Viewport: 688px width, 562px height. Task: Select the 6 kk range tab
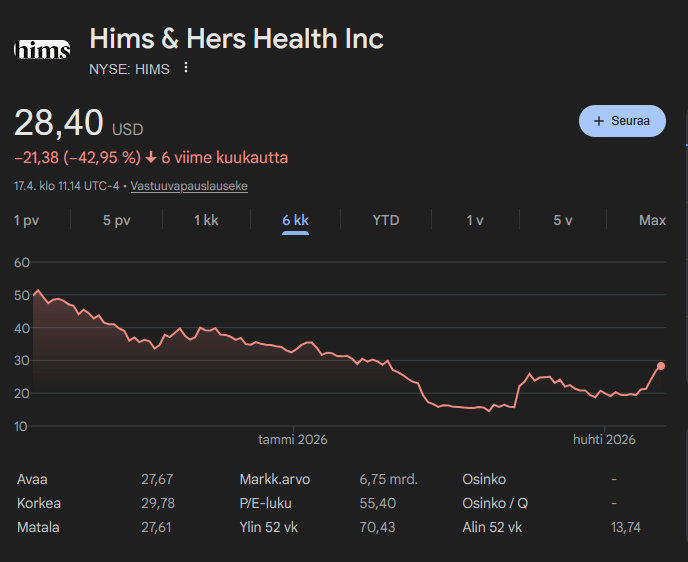coord(295,220)
